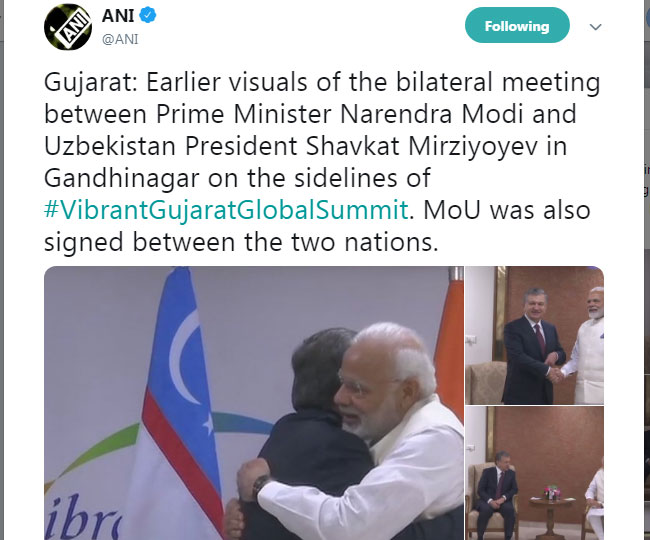
Task: Click the flower vase in the seated photo
Action: click(553, 492)
